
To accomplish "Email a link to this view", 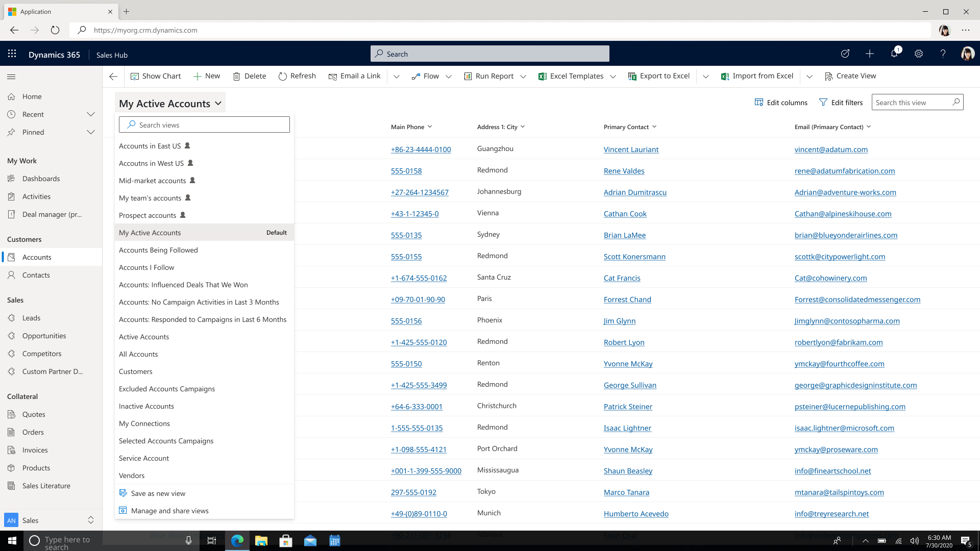I will [x=355, y=76].
